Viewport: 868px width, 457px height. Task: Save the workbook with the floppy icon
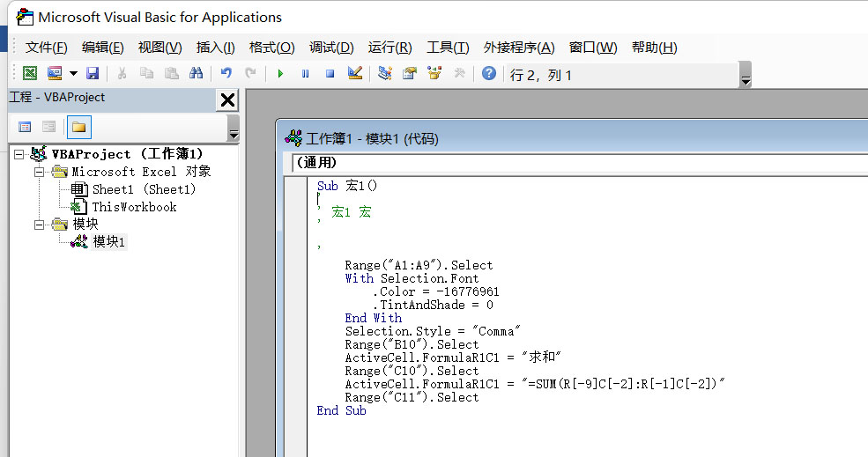(93, 73)
